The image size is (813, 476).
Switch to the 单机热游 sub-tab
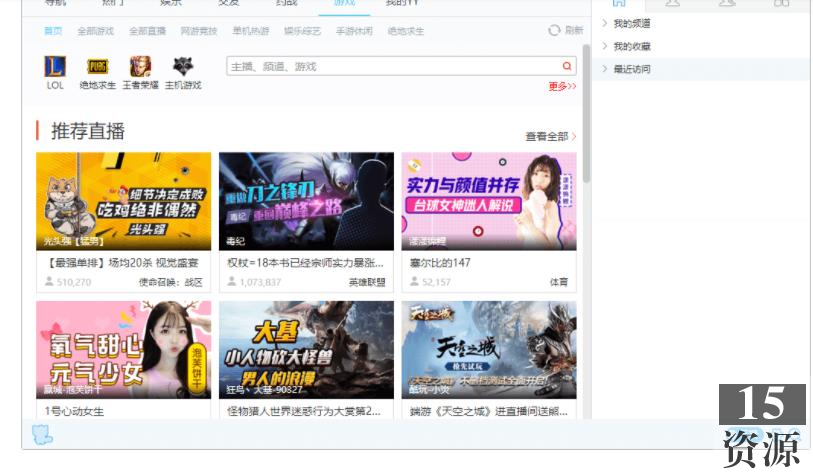pos(250,31)
